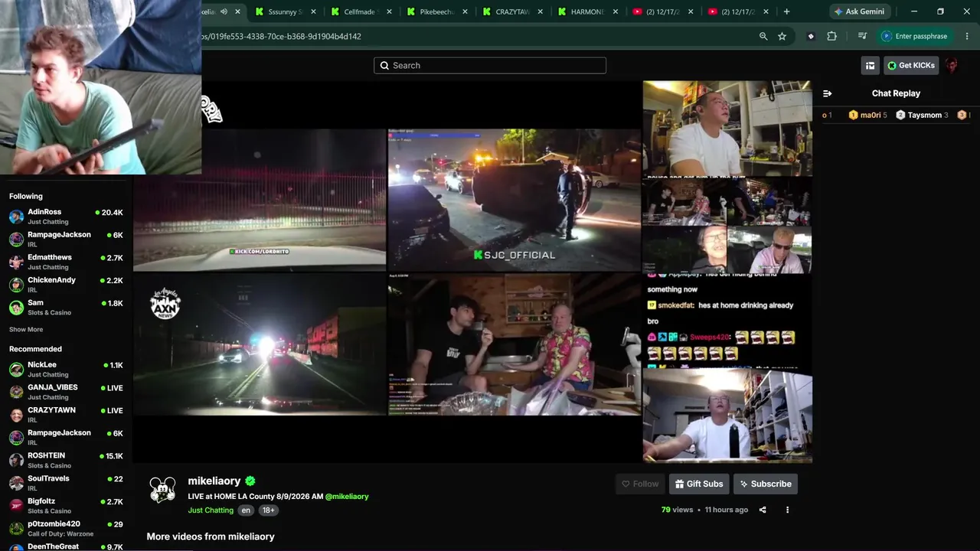Viewport: 980px width, 551px height.
Task: Open the @mikeliaory mention link
Action: 347,497
